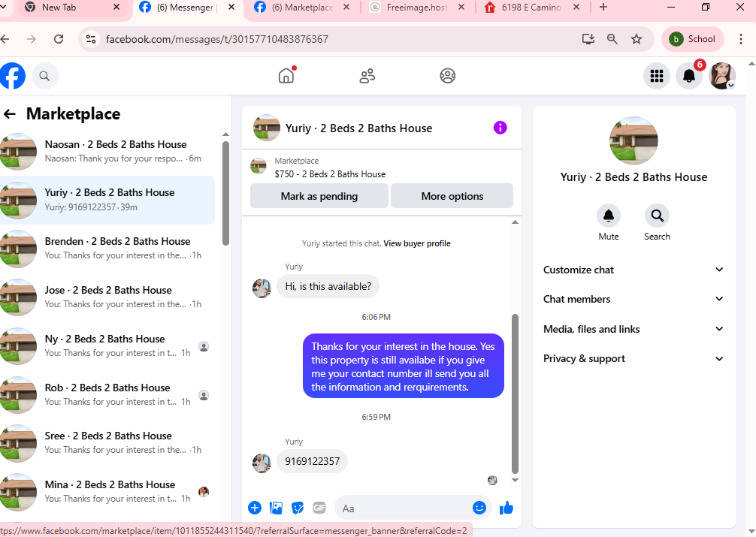The height and width of the screenshot is (537, 756).
Task: Click the Mark as pending button
Action: pos(319,196)
